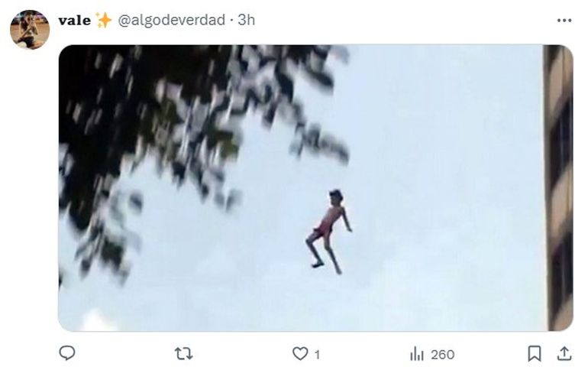The height and width of the screenshot is (370, 588).
Task: Click the sparkle emoji beside vale
Action: [x=104, y=20]
